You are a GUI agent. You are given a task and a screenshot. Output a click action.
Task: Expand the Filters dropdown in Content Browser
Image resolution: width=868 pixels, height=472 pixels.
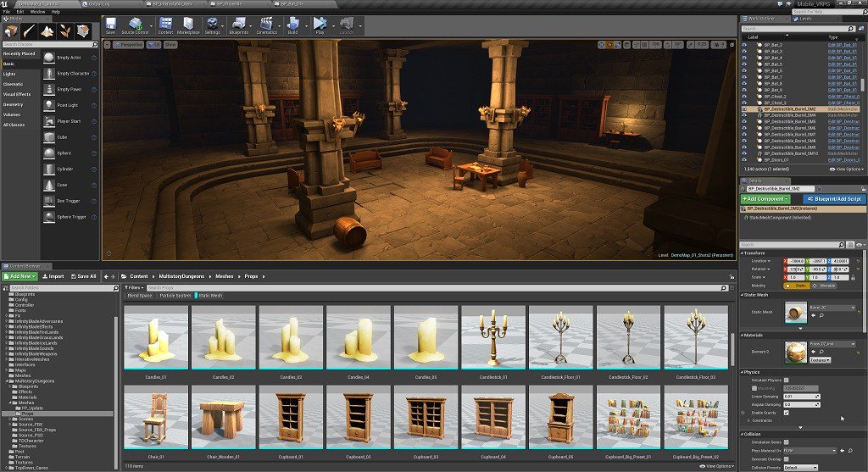point(134,288)
